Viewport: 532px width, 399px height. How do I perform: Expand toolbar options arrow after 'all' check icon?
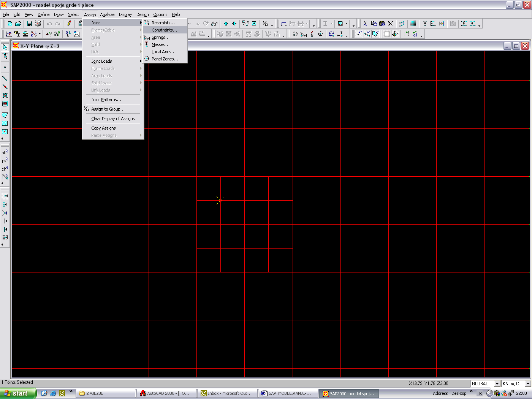coord(421,35)
